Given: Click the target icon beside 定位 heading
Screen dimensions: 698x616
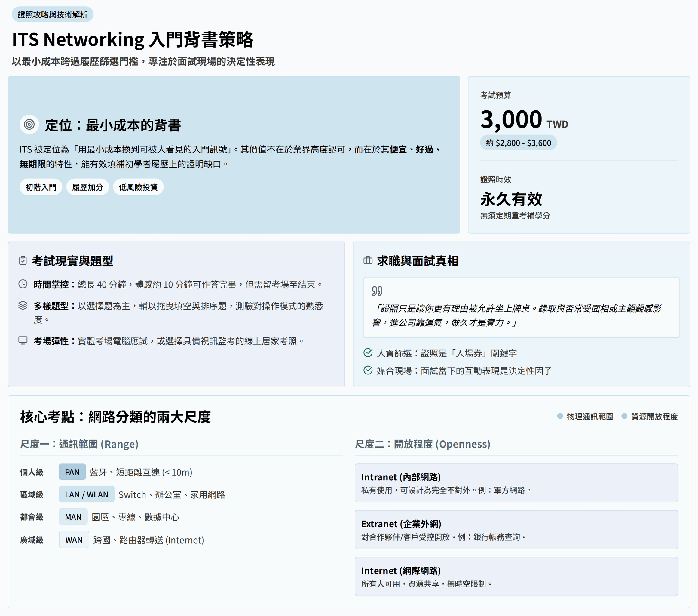Looking at the screenshot, I should (x=29, y=124).
